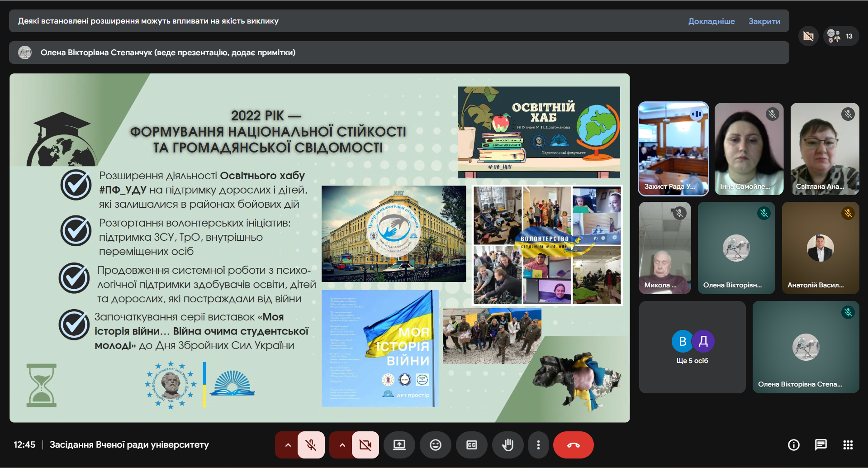868x468 pixels.
Task: Enable closed captions
Action: (x=472, y=445)
